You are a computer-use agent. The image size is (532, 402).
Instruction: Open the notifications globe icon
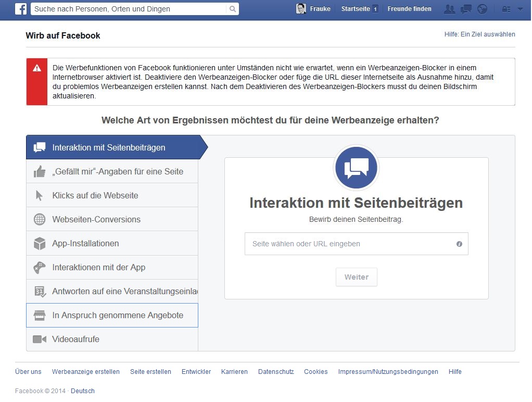pyautogui.click(x=482, y=9)
